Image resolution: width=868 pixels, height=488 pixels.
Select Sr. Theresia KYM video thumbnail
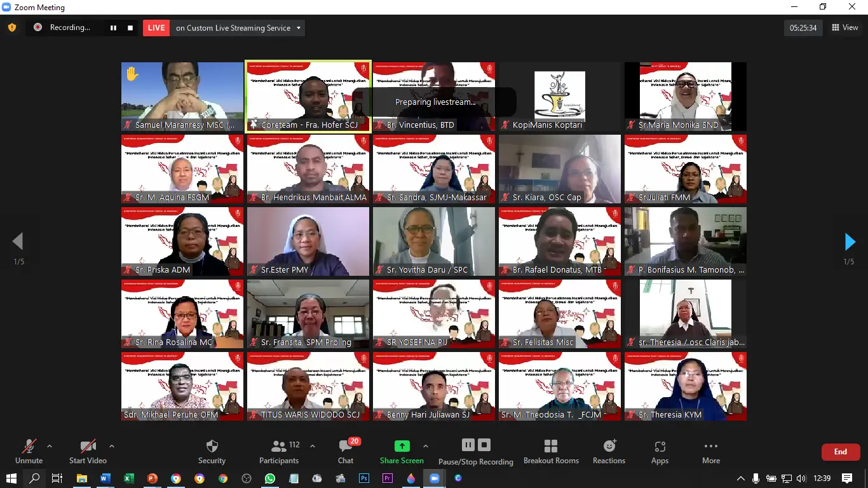coord(685,386)
